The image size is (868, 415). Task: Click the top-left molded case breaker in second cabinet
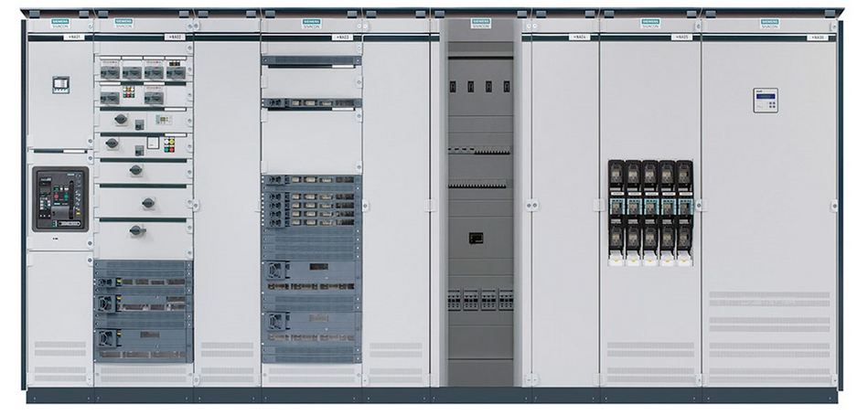(110, 71)
